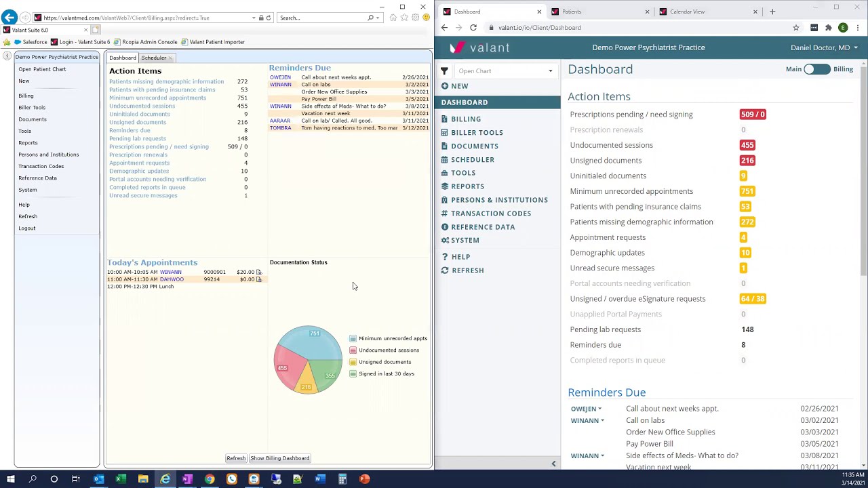
Task: Expand the OWEJEN reminder dropdown
Action: tap(586, 409)
